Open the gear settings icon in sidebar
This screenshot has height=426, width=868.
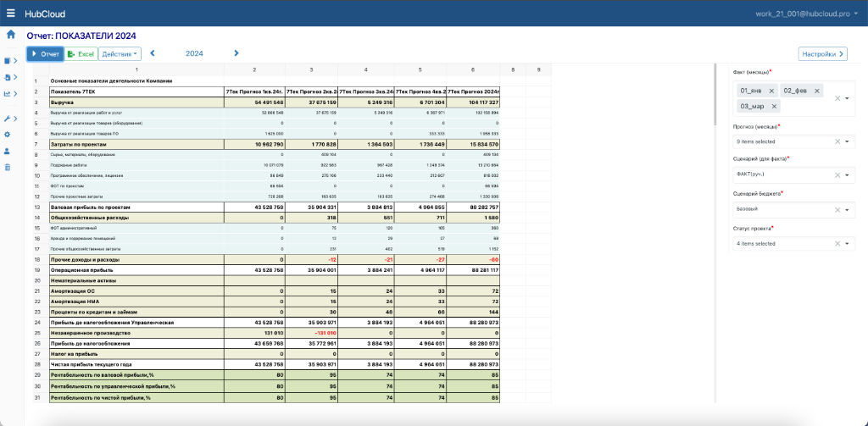pyautogui.click(x=8, y=135)
